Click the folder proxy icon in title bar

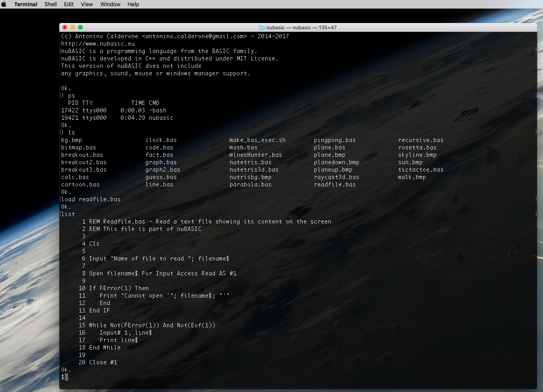click(x=262, y=27)
